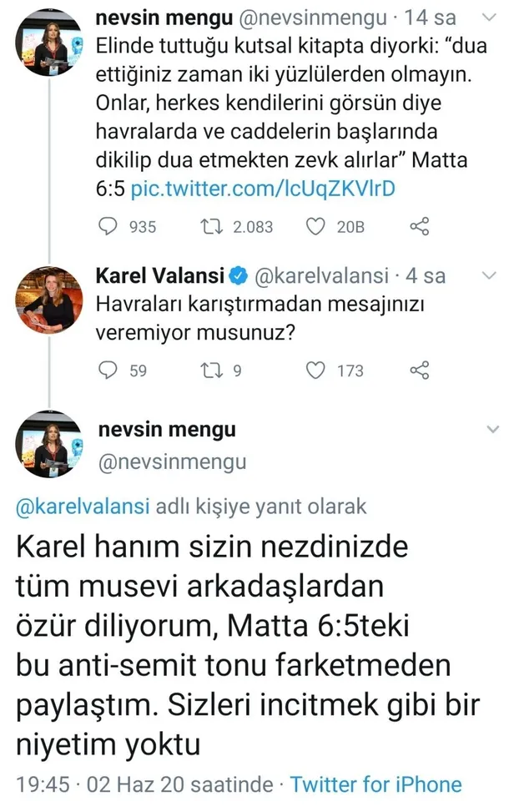Like Karel Valansi's reply
The height and width of the screenshot is (812, 514).
point(315,371)
